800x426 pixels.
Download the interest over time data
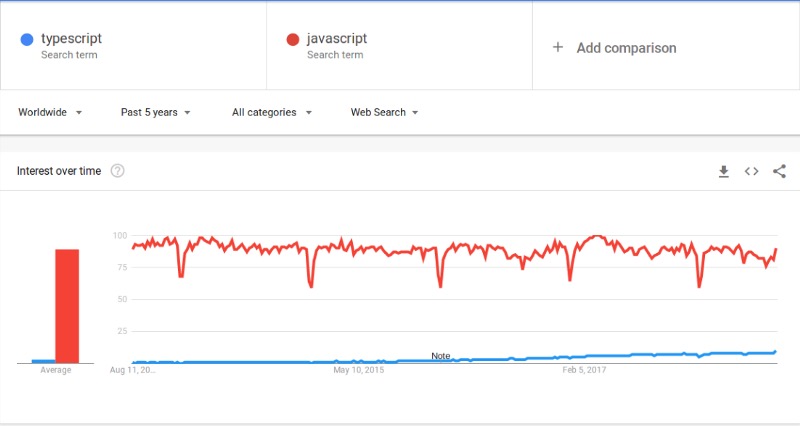(723, 171)
